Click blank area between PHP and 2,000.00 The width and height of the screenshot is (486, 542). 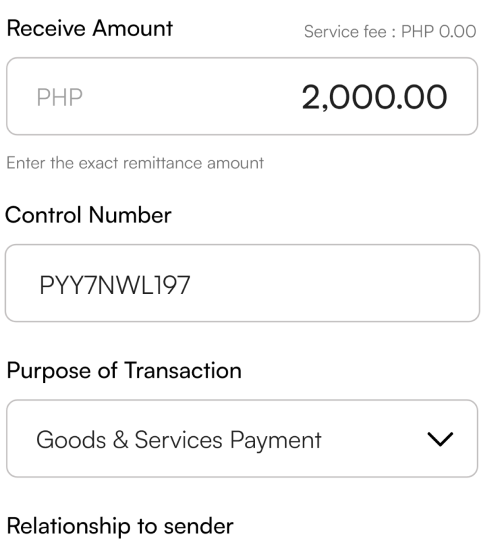(x=192, y=97)
